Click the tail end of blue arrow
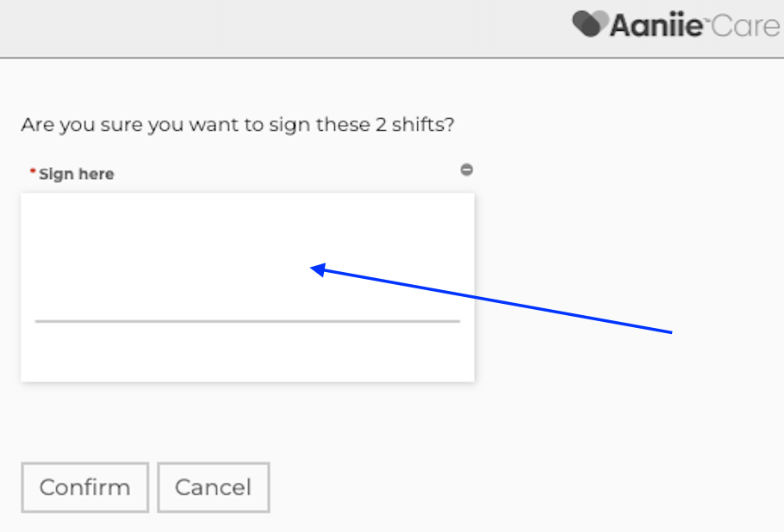This screenshot has height=532, width=784. point(670,331)
